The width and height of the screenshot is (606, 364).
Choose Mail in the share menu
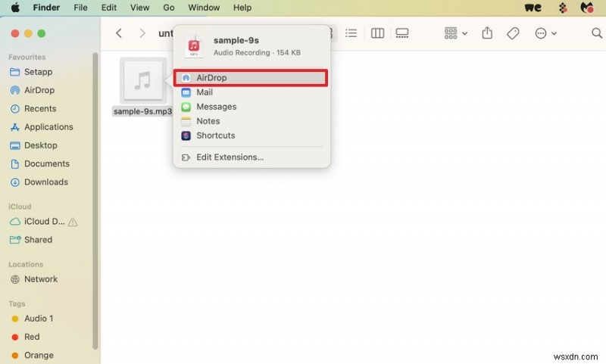[251, 92]
